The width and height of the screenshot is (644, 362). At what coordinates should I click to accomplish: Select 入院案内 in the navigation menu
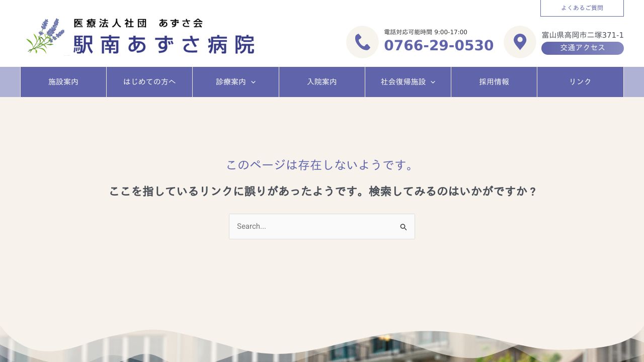(321, 81)
